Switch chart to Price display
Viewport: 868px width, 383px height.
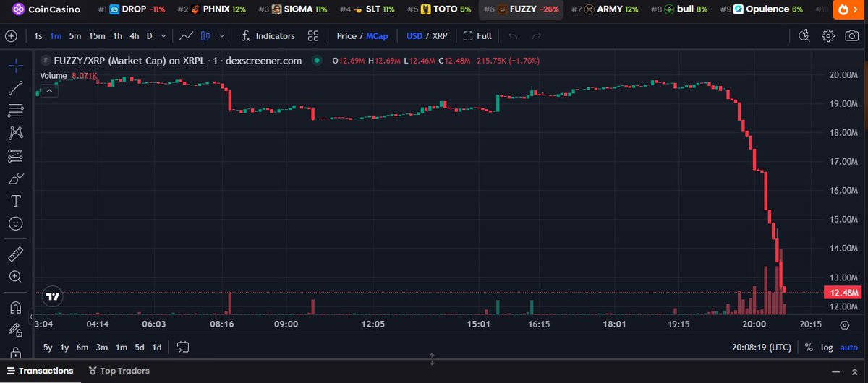point(346,35)
